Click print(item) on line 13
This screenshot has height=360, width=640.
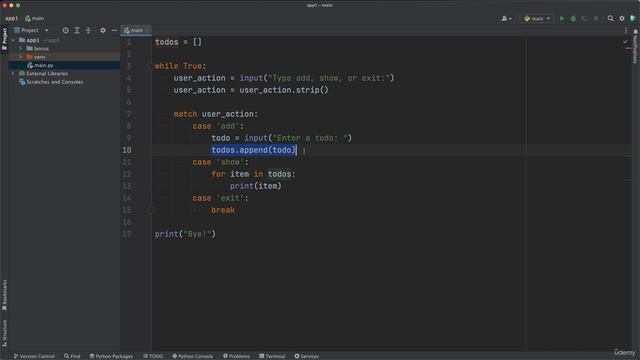coord(256,186)
